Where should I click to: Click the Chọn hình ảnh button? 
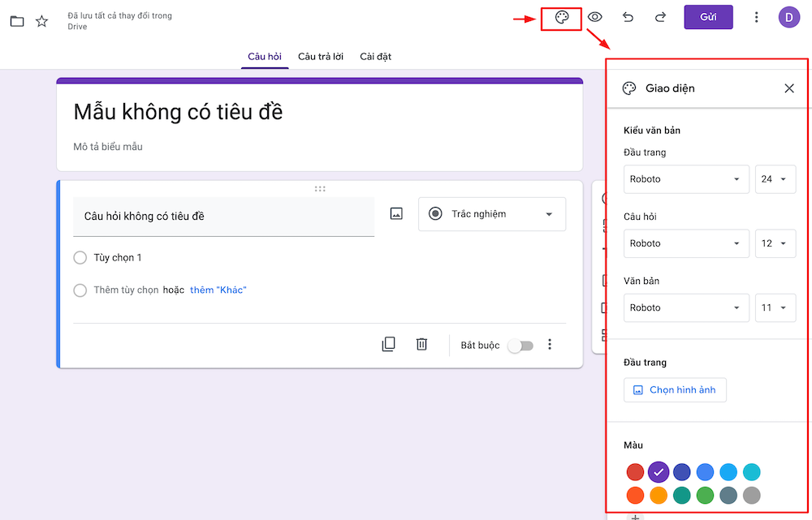675,389
